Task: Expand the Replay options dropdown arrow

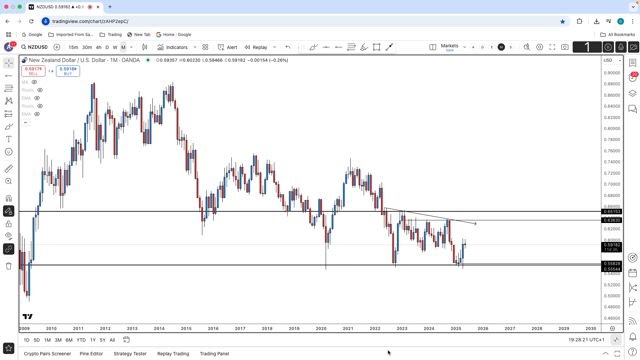Action: click(x=274, y=47)
